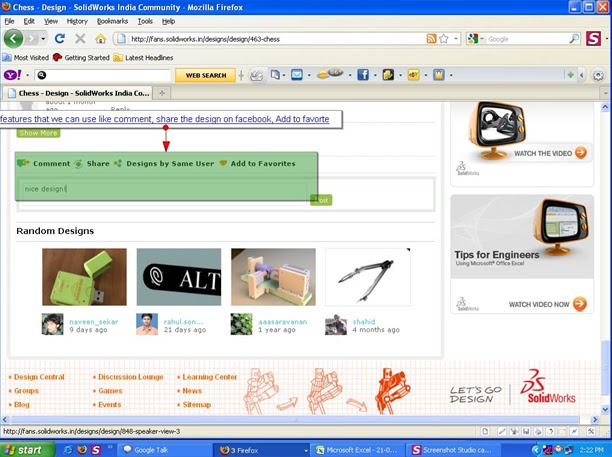Open the naveen_sekar user link
This screenshot has width=612, height=457.
pos(94,322)
